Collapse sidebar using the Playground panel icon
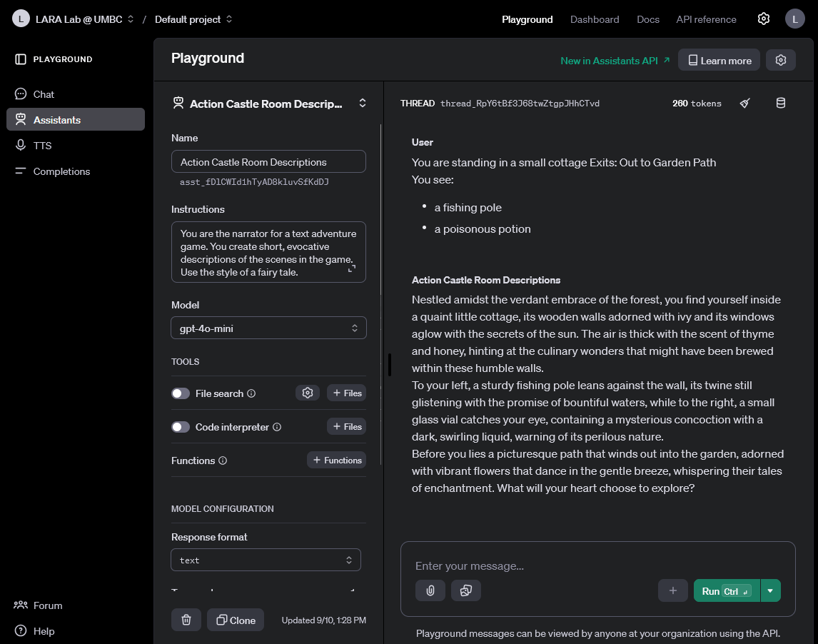The width and height of the screenshot is (818, 644). [21, 59]
